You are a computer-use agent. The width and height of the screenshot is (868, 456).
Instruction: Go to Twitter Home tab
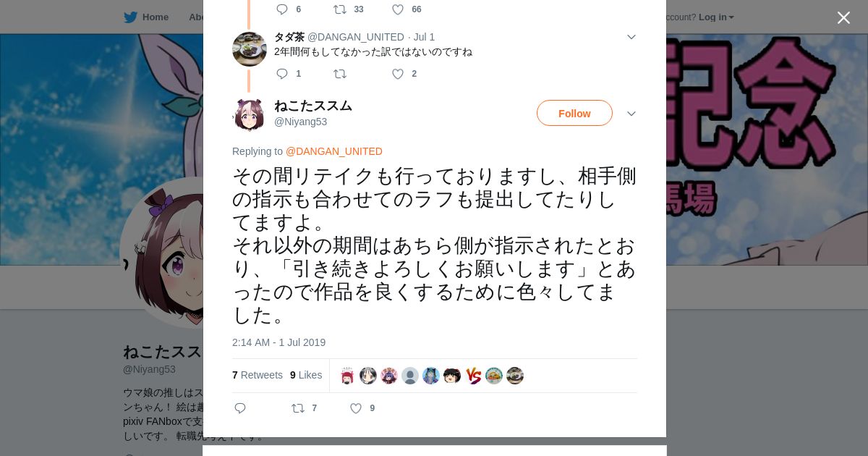[x=146, y=17]
